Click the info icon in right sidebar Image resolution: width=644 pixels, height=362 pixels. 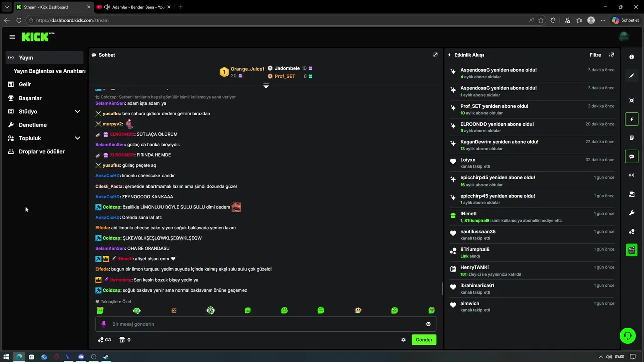[x=632, y=57]
